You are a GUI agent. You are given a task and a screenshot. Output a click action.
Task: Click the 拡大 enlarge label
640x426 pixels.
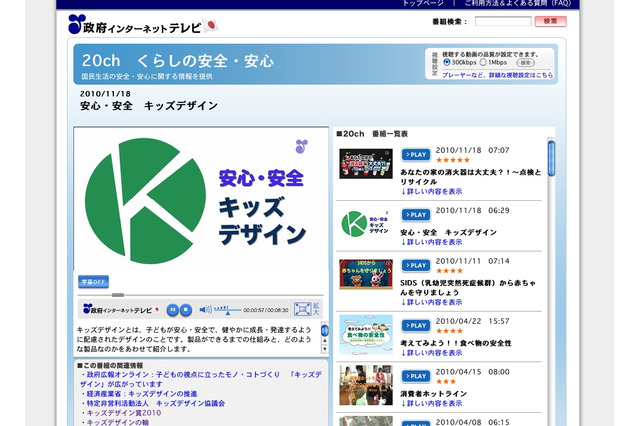316,309
